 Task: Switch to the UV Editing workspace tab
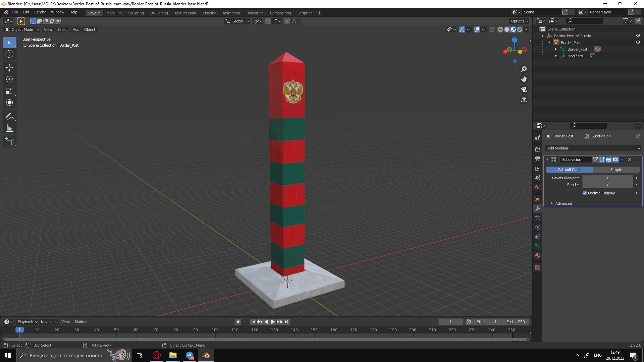click(x=159, y=13)
